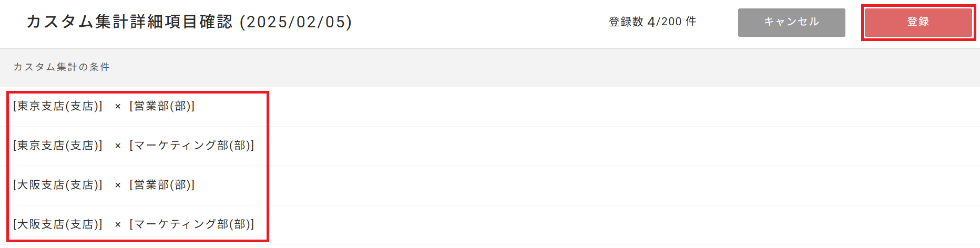Click the 4/200 registration count number

[665, 22]
